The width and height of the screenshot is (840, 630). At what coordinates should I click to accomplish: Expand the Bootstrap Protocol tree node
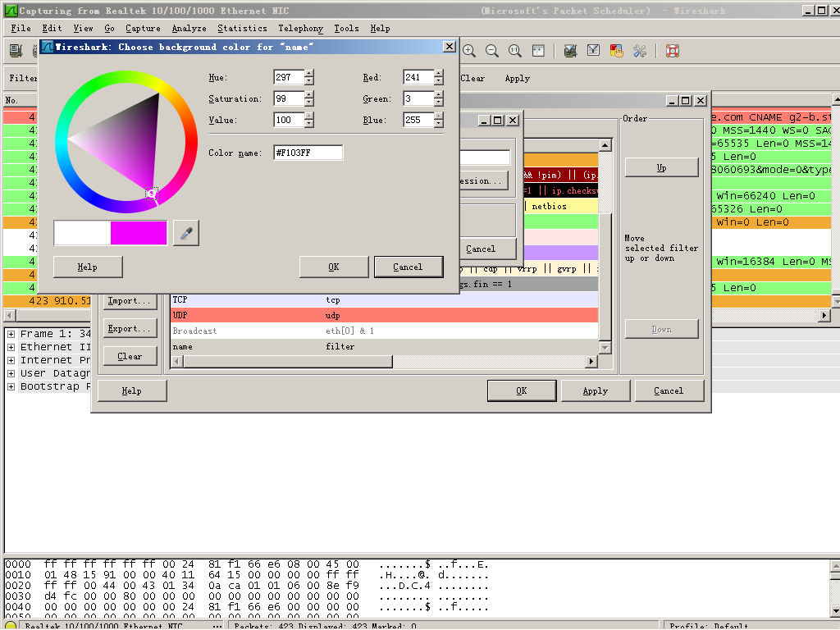pyautogui.click(x=11, y=386)
